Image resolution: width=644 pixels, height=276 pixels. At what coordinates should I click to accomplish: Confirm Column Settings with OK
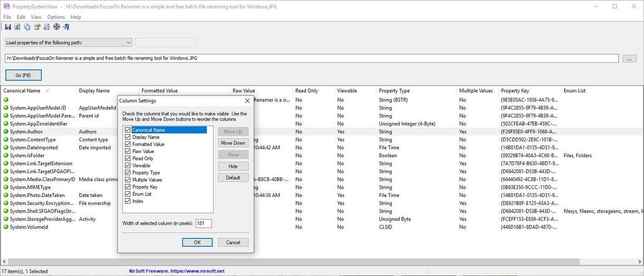tap(197, 242)
